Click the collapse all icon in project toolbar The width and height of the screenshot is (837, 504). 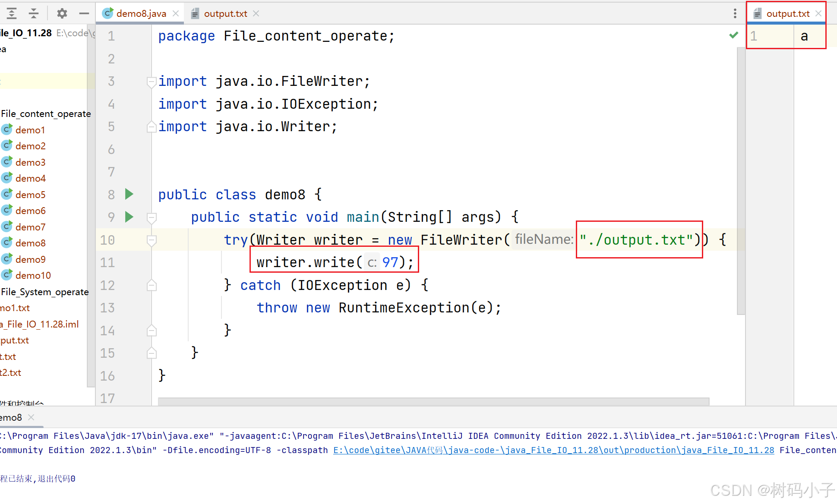point(34,13)
